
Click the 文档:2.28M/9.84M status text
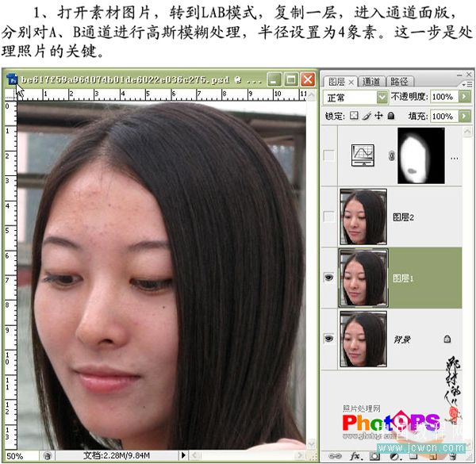[x=117, y=455]
